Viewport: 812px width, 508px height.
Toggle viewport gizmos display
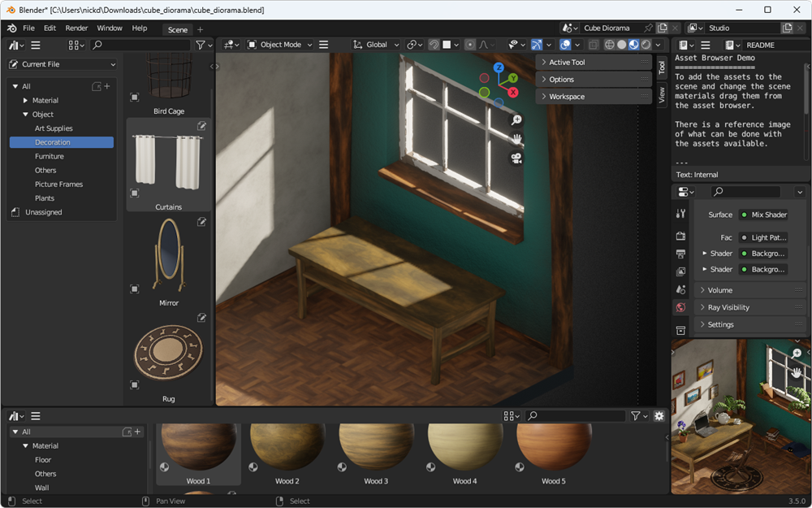coord(537,45)
